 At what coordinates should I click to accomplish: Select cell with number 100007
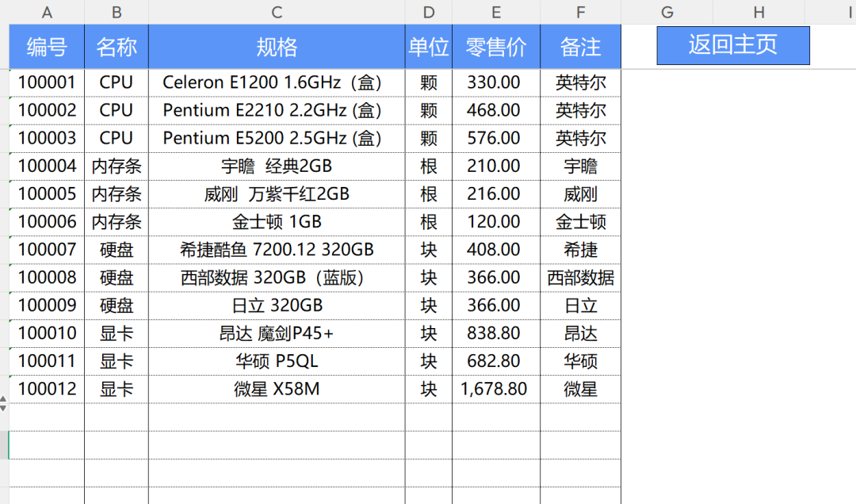(x=47, y=250)
